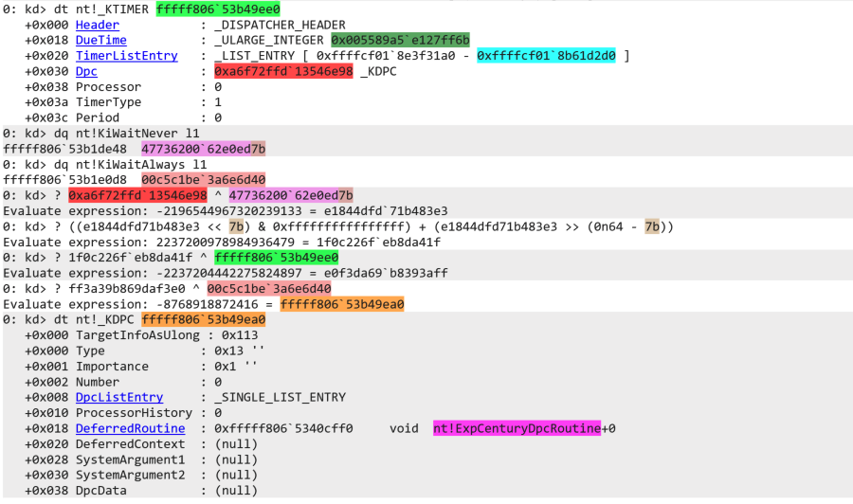Screen dimensions: 853x504
Task: Select the decimal result 2237200978984936479
Action: (x=226, y=242)
